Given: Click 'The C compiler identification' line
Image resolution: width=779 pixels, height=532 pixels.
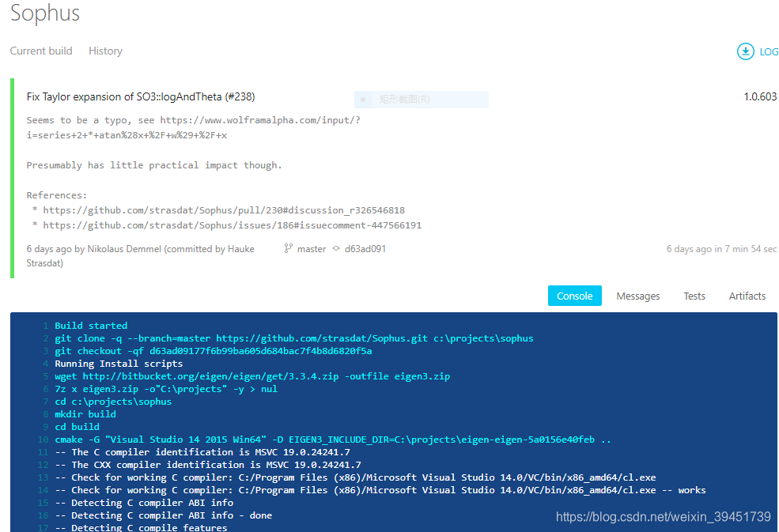Looking at the screenshot, I should point(202,452).
